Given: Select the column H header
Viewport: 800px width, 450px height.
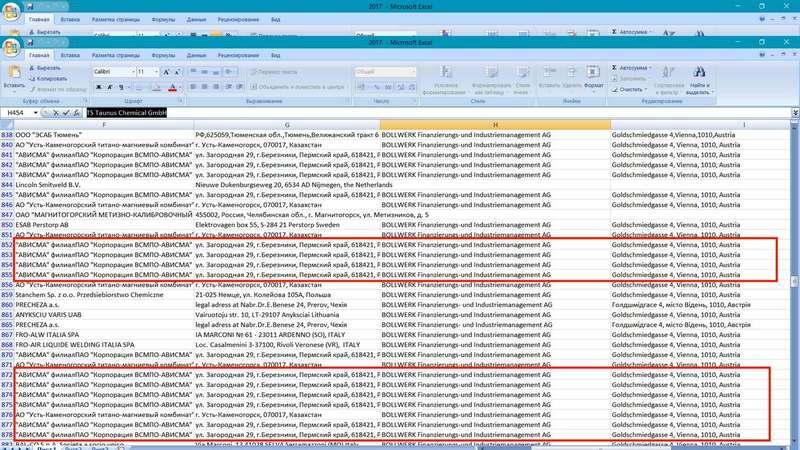Looking at the screenshot, I should pyautogui.click(x=494, y=124).
